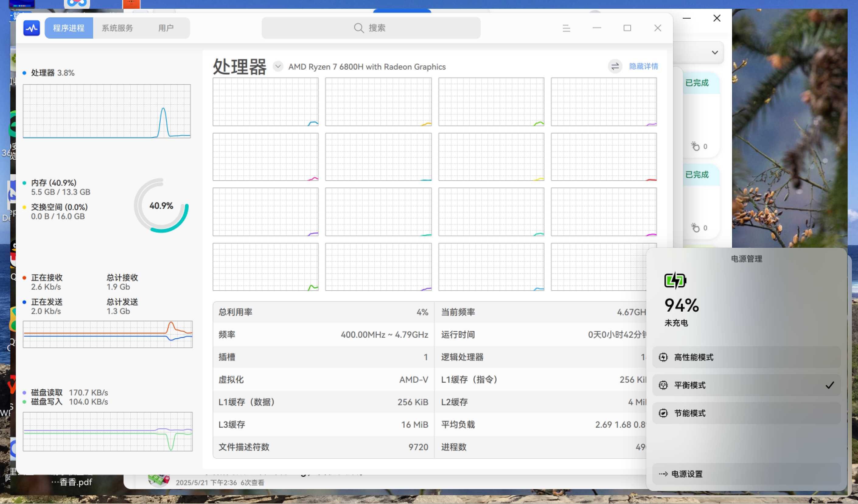Click the arrow icon beside 电源设置
This screenshot has height=504, width=858.
click(663, 474)
